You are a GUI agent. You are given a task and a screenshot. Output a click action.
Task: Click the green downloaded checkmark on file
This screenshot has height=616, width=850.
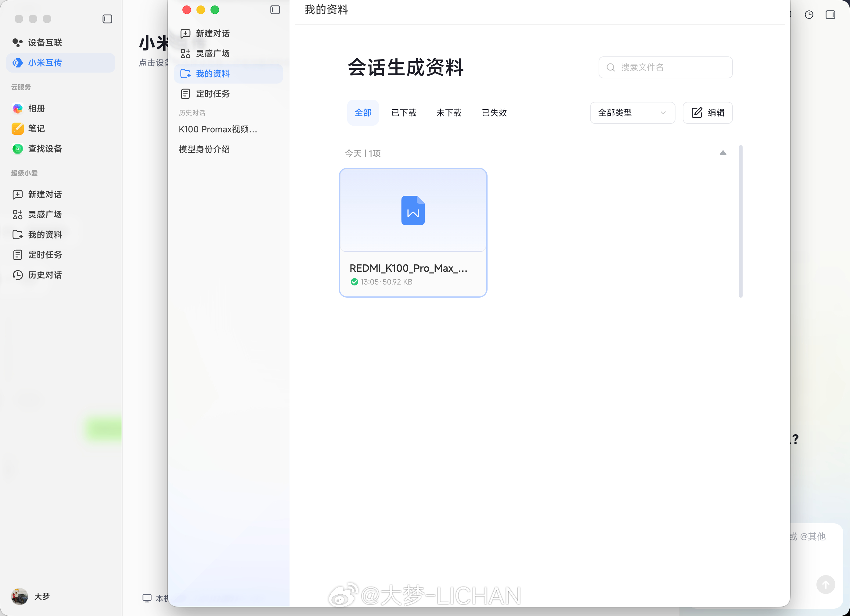tap(354, 282)
